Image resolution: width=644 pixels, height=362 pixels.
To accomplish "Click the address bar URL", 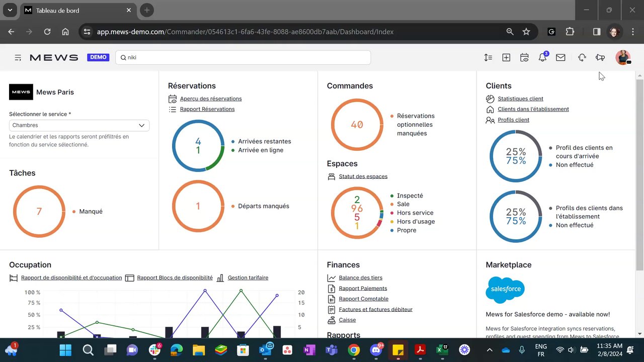I will pyautogui.click(x=245, y=32).
